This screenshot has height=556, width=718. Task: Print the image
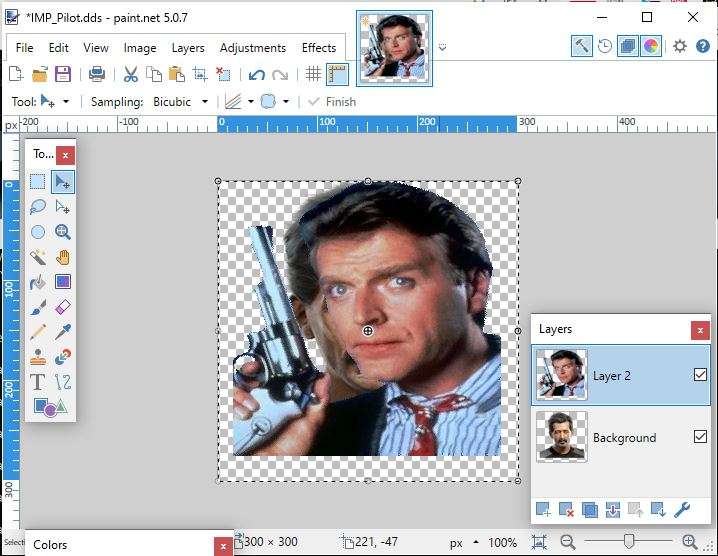(x=97, y=74)
